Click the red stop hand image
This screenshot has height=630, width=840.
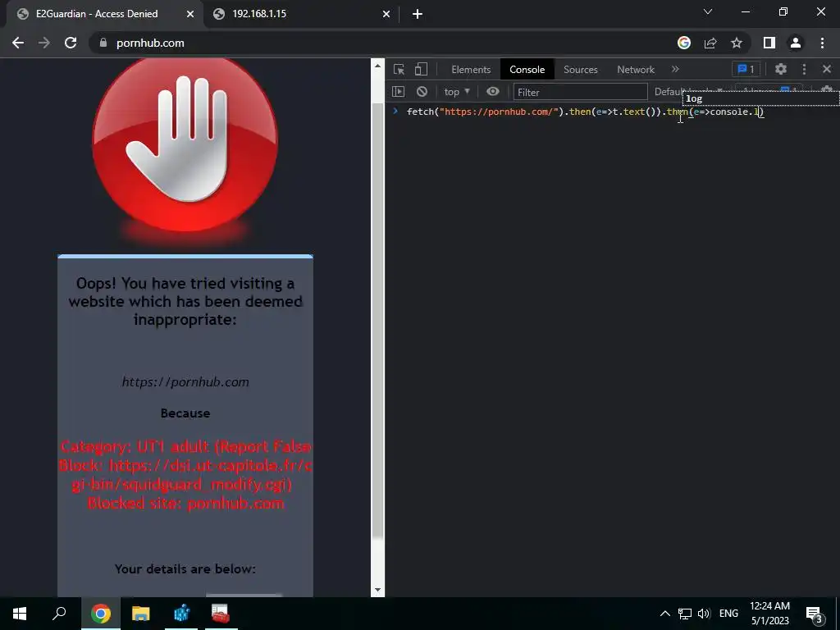pyautogui.click(x=185, y=144)
